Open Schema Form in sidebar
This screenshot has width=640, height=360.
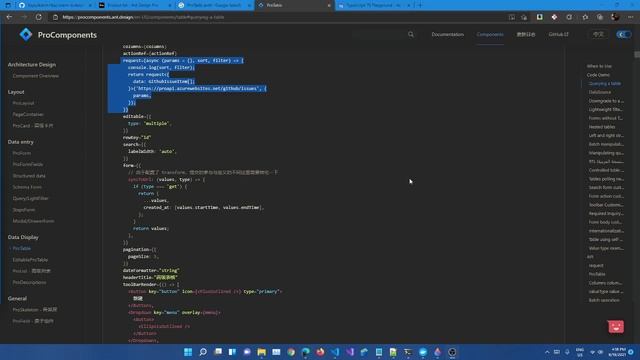(x=27, y=187)
